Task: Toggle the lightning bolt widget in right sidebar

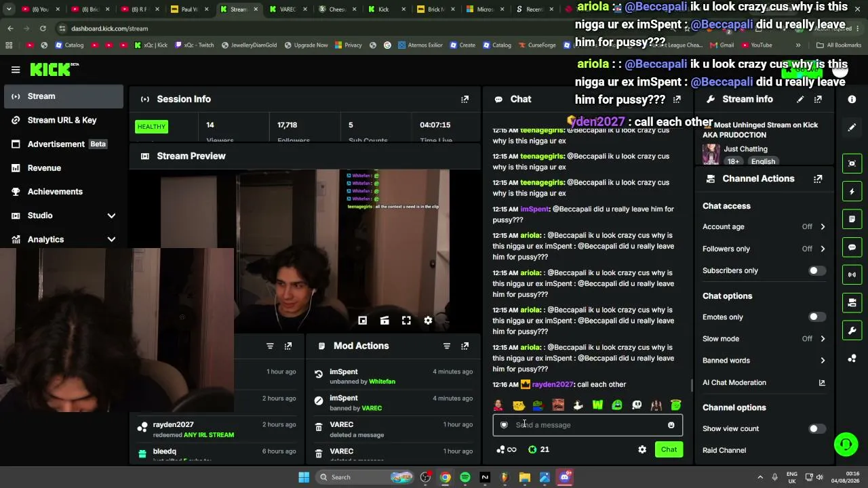Action: click(852, 192)
